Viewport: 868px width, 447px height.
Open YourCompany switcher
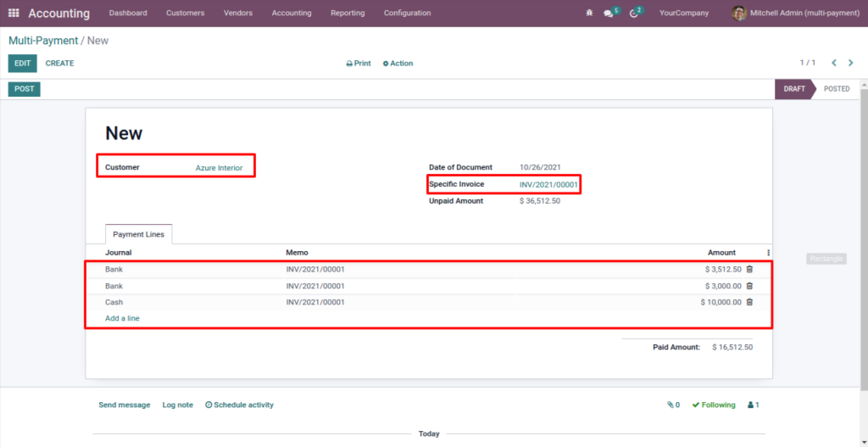(x=684, y=13)
